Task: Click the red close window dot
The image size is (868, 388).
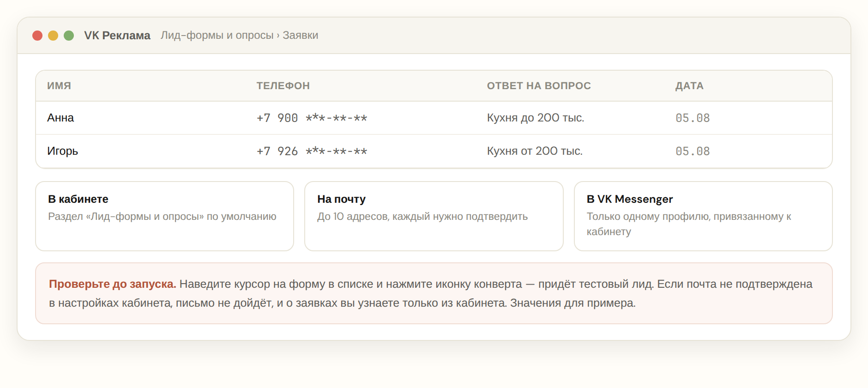Action: [37, 36]
